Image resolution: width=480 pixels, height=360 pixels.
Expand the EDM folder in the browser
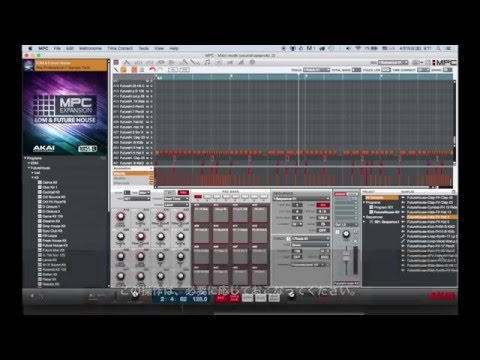(x=29, y=163)
